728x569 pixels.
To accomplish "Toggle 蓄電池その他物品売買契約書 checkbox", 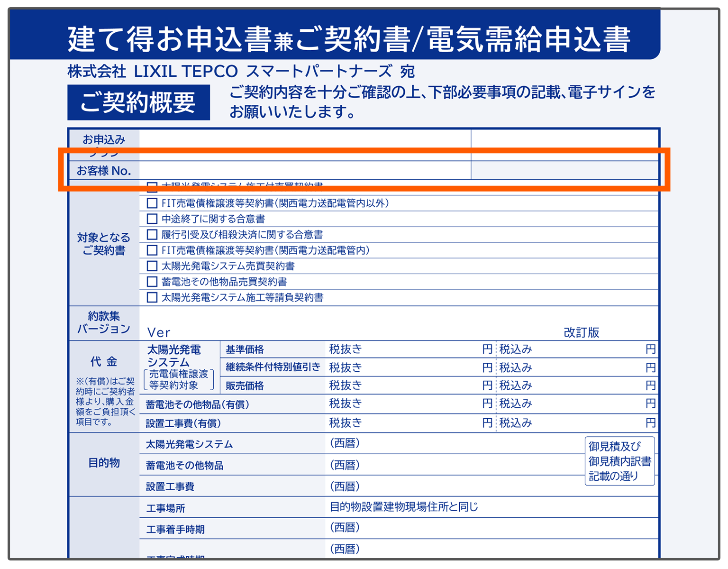I will (x=152, y=282).
